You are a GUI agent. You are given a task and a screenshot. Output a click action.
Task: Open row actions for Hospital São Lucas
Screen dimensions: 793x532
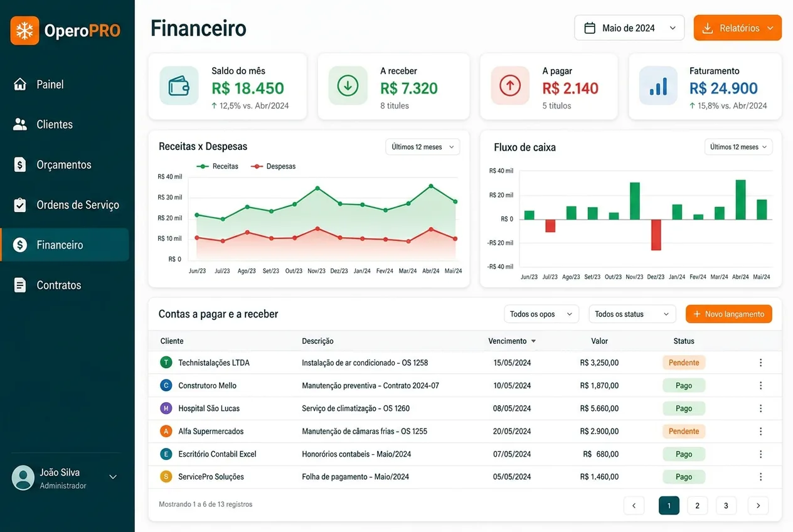click(x=761, y=408)
